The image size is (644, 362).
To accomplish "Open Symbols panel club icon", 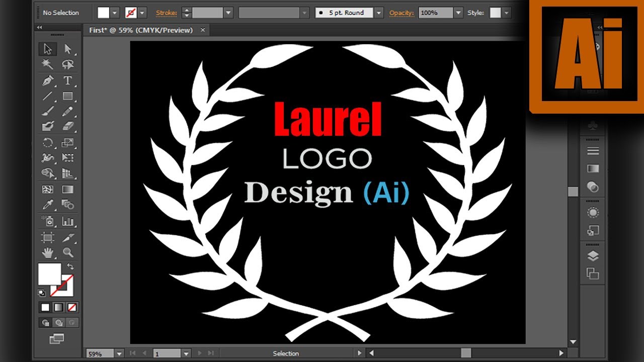I will coord(593,126).
